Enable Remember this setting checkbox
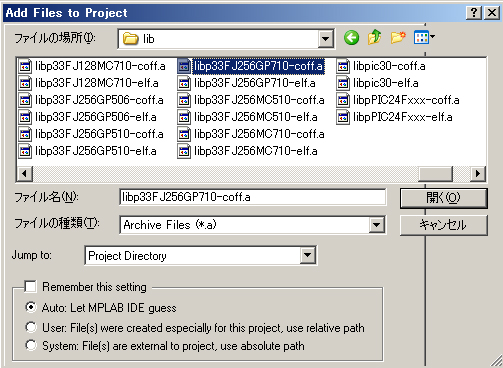The image size is (503, 368). point(31,287)
